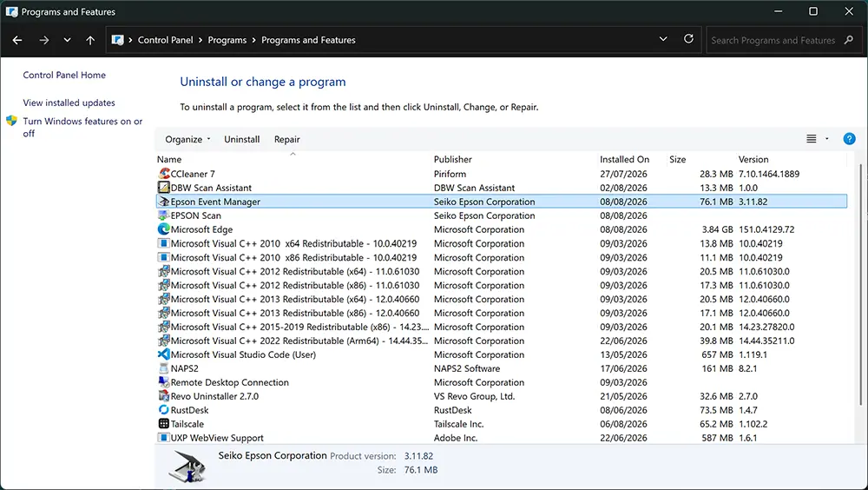This screenshot has width=868, height=490.
Task: Expand chevron after Control Panel breadcrumb
Action: click(201, 40)
